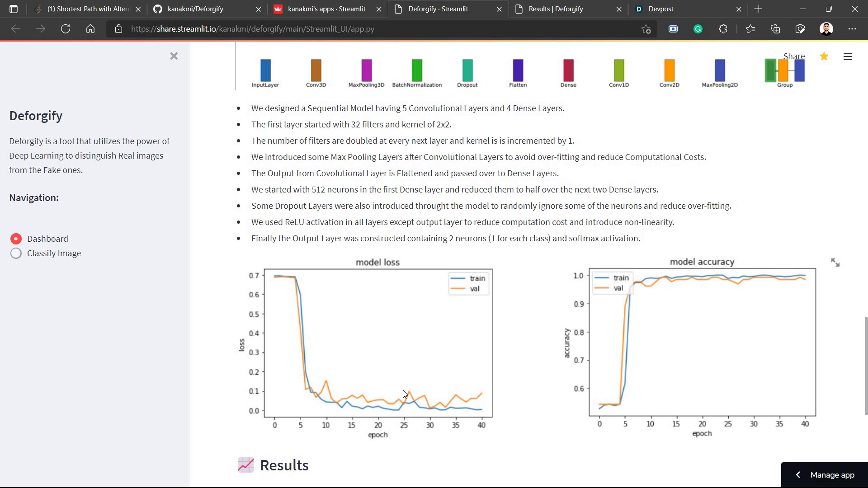Screen dimensions: 868x488
Task: Open the browser settings ellipsis menu
Action: (852, 29)
